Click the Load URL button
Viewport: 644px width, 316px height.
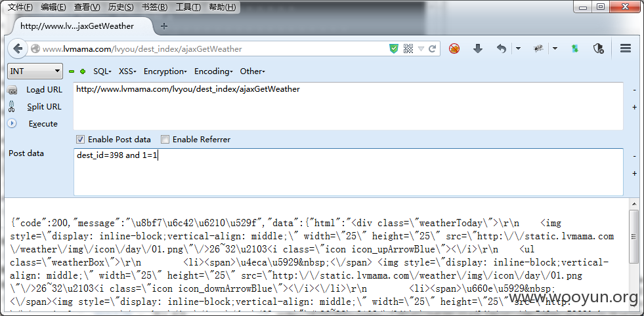[x=45, y=90]
